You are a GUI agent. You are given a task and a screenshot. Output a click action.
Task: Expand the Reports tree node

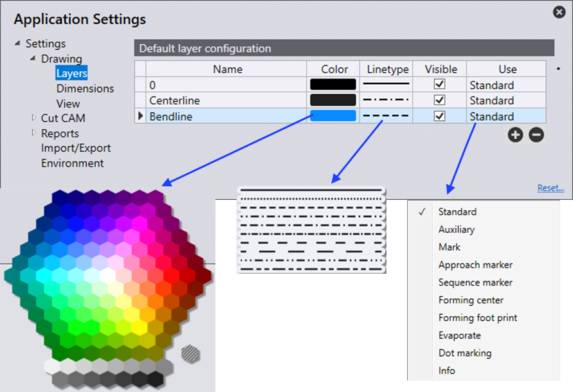coord(34,133)
